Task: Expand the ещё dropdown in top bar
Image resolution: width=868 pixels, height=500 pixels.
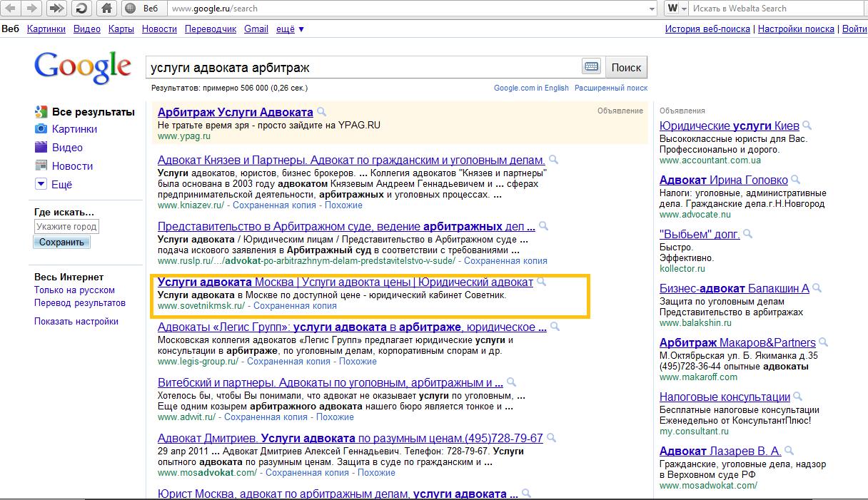Action: point(291,29)
